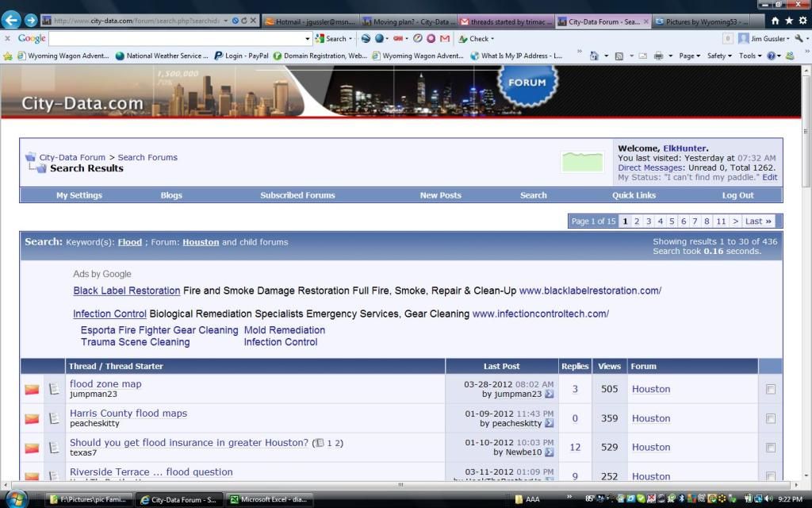Click Log Out in the forum navbar
Screen dimensions: 812x508
pyautogui.click(x=738, y=195)
